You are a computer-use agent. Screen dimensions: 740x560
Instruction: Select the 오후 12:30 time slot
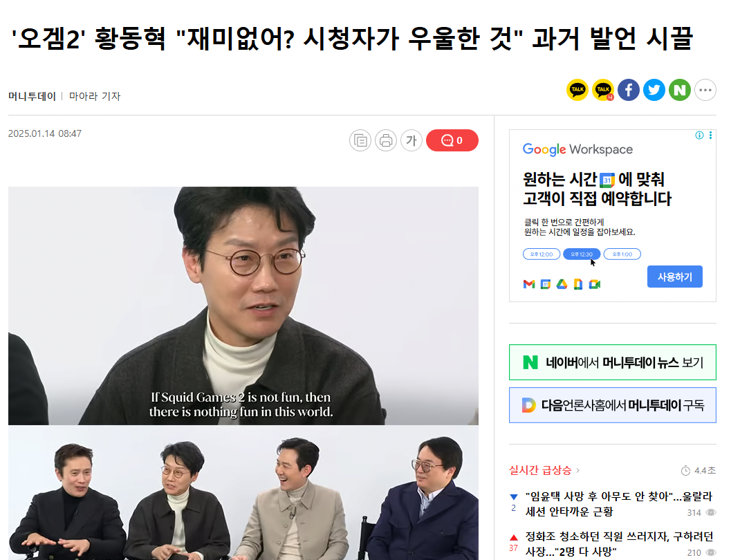coord(582,254)
